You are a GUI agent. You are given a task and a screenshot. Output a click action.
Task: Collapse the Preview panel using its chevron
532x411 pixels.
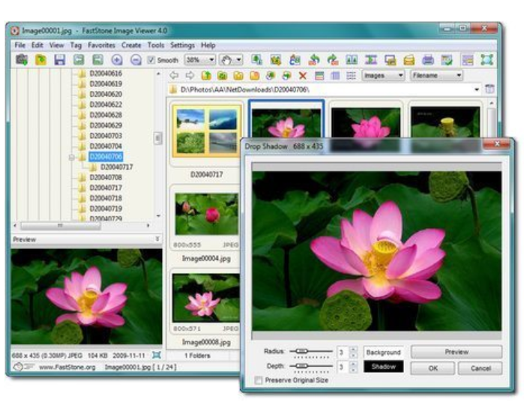point(157,239)
